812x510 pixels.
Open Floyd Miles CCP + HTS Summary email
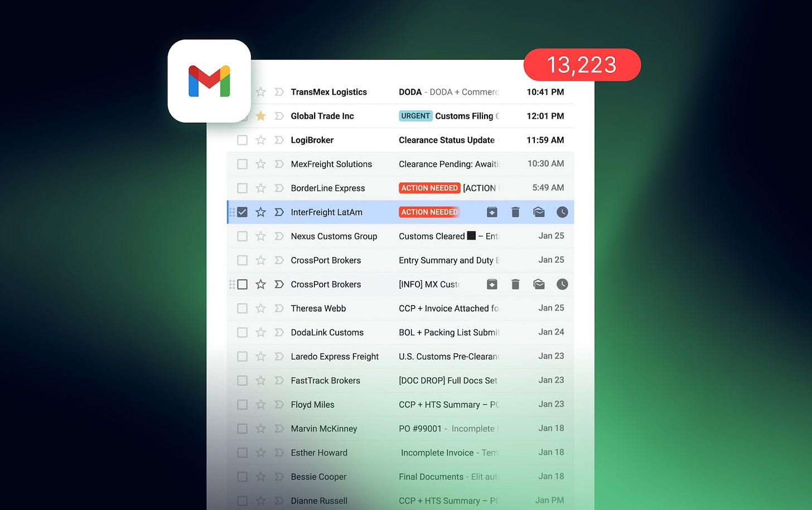coord(448,405)
